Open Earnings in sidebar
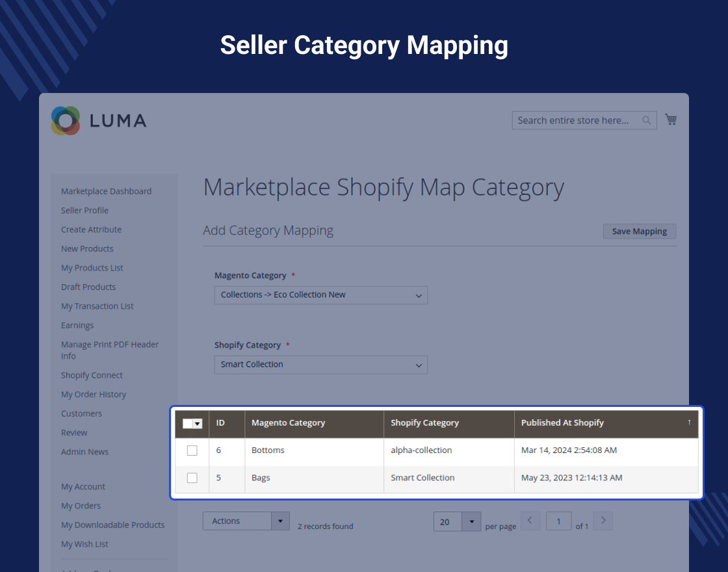The width and height of the screenshot is (728, 572). coord(77,326)
